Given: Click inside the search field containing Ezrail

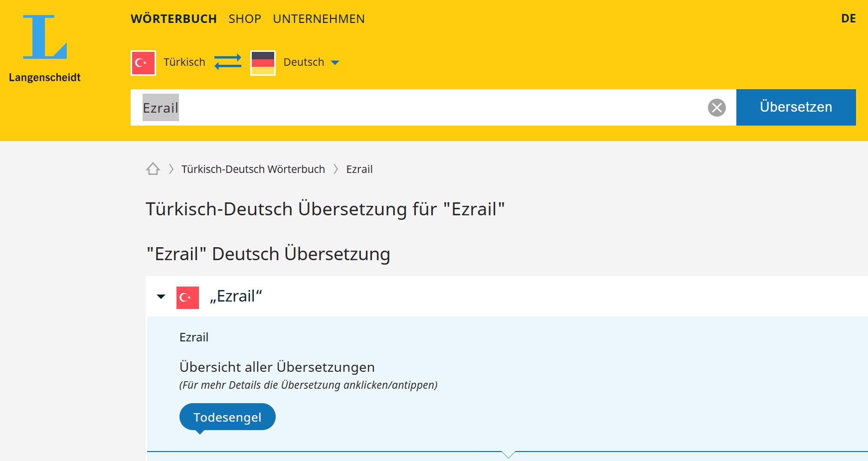Looking at the screenshot, I should pos(419,108).
